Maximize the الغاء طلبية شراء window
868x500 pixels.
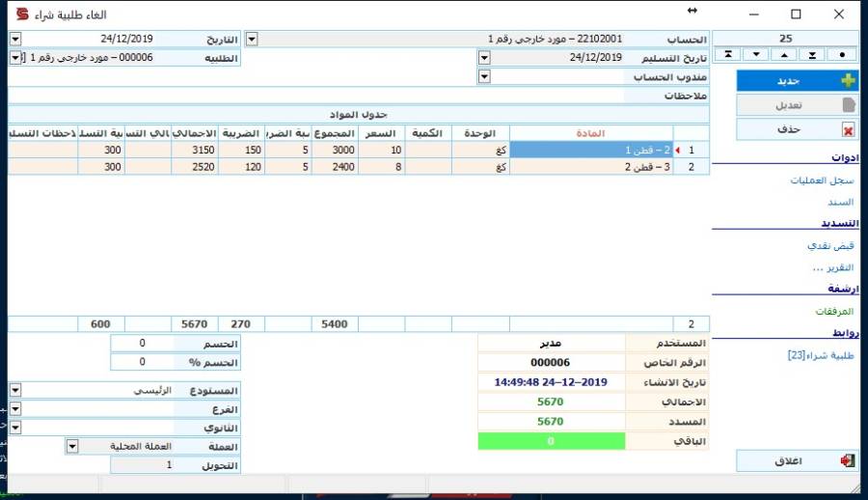click(x=796, y=14)
